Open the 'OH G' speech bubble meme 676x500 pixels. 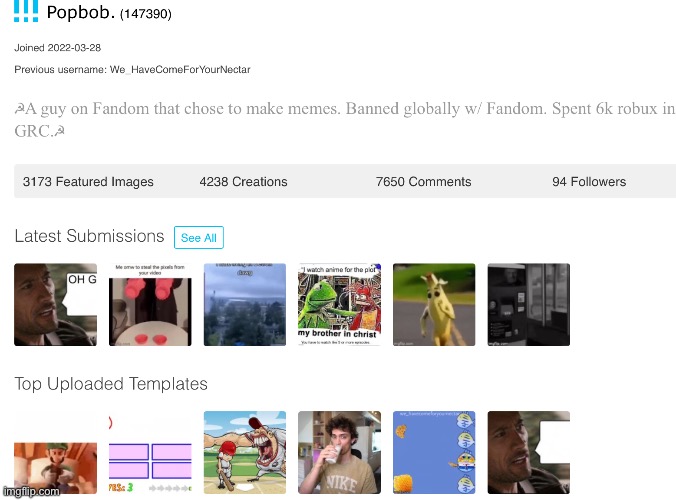coord(55,304)
